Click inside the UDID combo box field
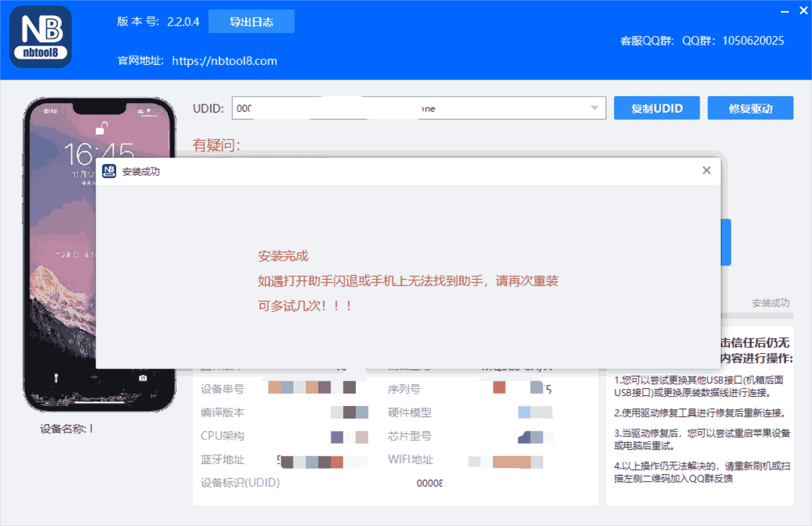This screenshot has height=526, width=812. click(419, 108)
